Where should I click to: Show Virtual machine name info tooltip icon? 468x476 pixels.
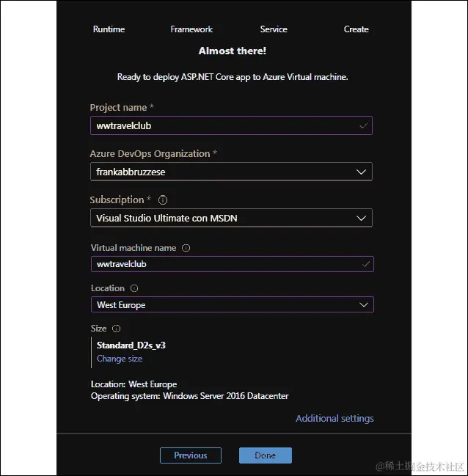click(186, 248)
